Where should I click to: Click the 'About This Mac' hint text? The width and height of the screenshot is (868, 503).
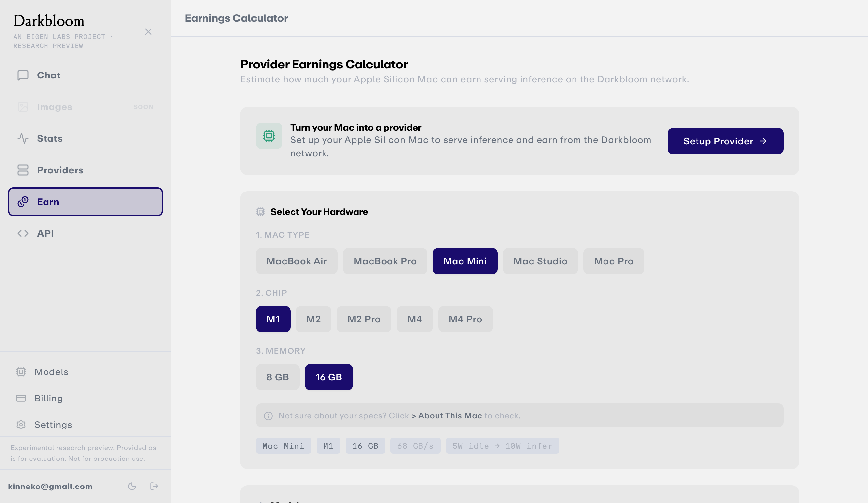(450, 416)
